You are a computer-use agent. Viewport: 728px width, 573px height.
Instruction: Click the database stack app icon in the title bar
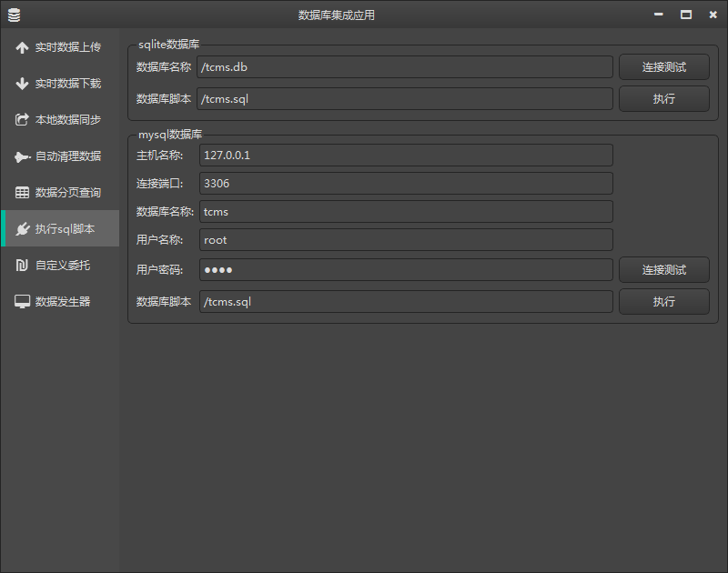click(14, 15)
